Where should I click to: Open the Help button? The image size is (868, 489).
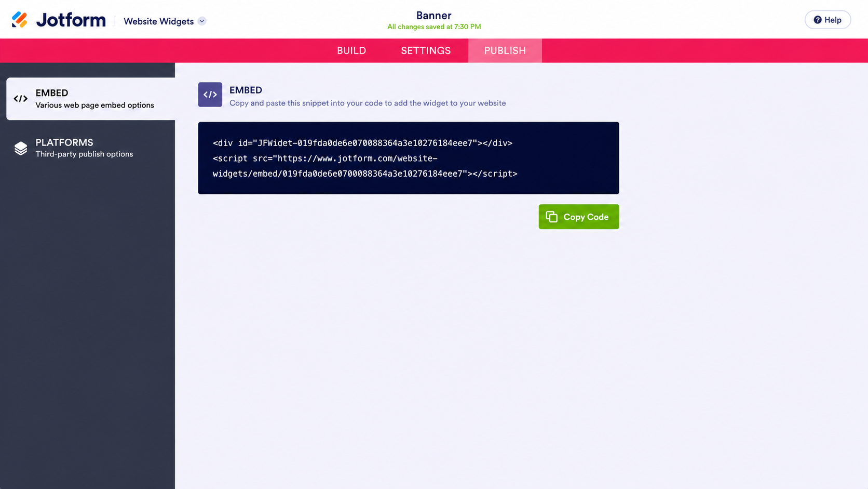(x=828, y=20)
